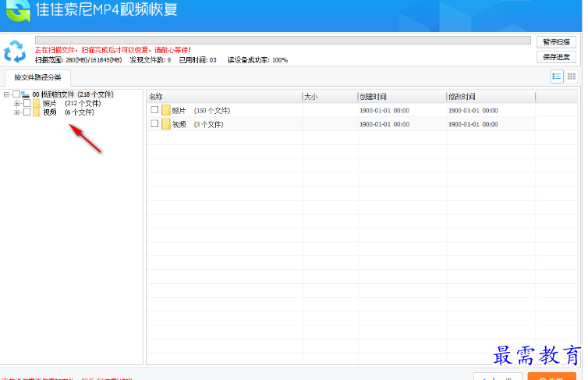Image resolution: width=588 pixels, height=380 pixels.
Task: Sort by 创建时间 column header
Action: point(402,97)
